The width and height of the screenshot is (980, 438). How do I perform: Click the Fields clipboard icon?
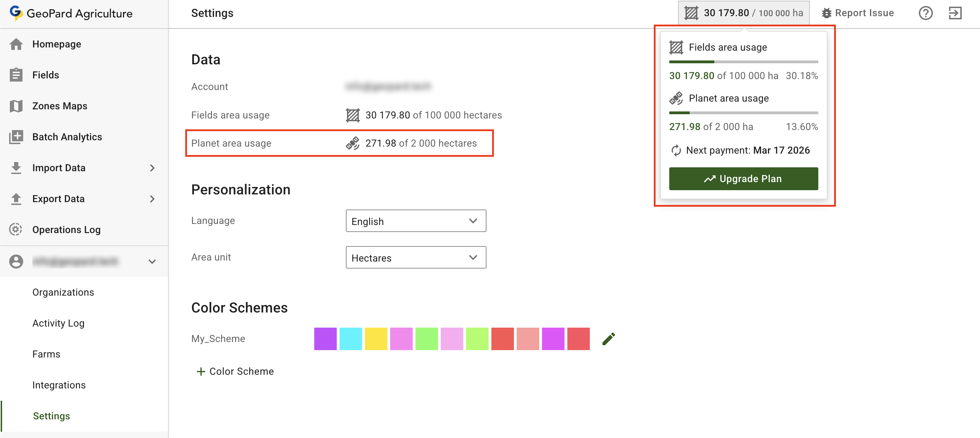click(x=16, y=75)
